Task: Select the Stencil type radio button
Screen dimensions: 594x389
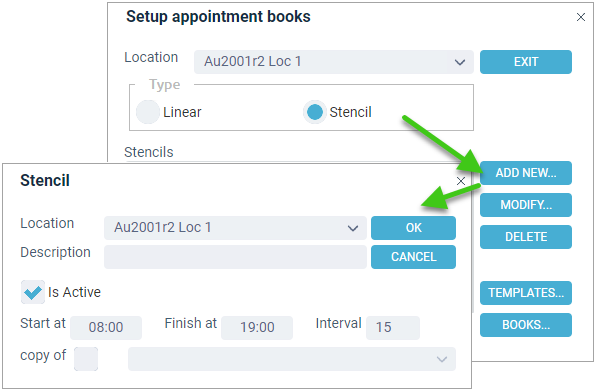Action: point(315,112)
